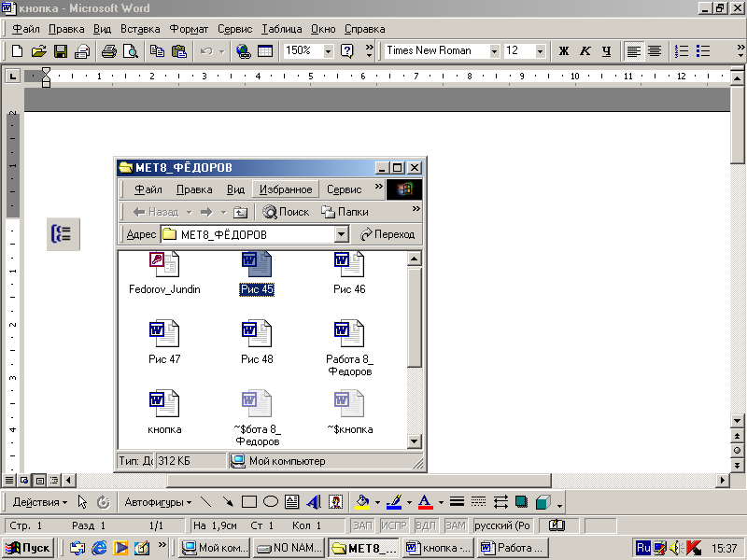
Task: Choose fill color paint bucket
Action: (x=363, y=502)
